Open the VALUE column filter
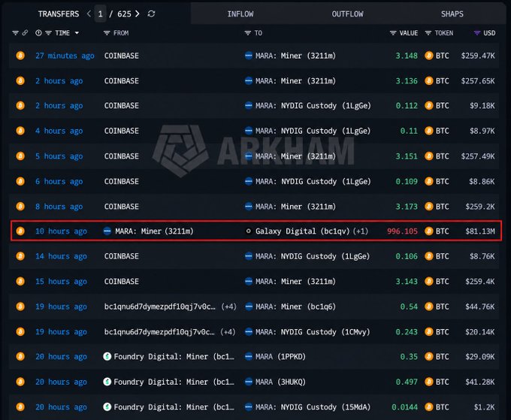 393,33
